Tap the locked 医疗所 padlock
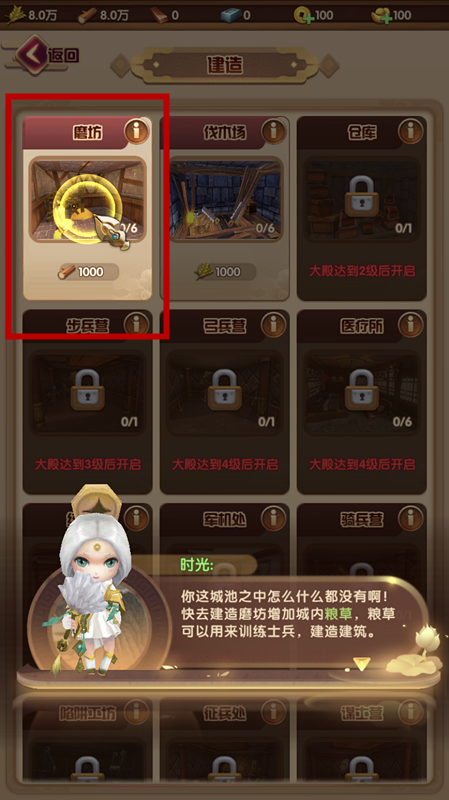The width and height of the screenshot is (449, 800). (362, 390)
